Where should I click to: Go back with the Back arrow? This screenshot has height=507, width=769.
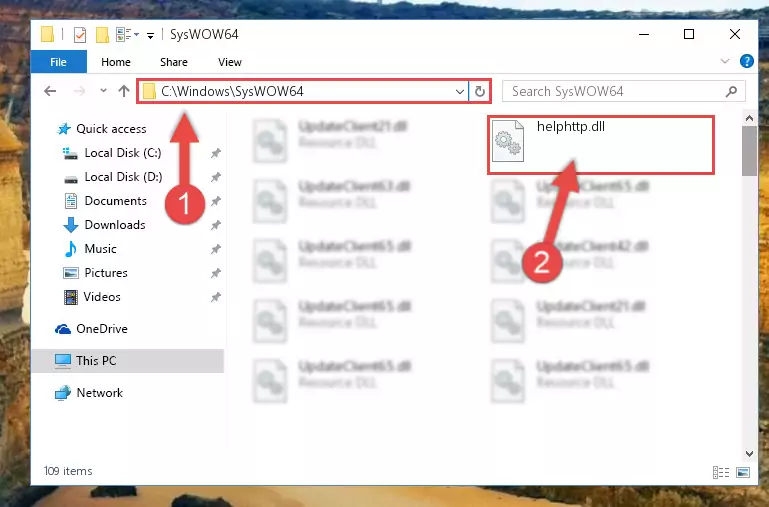pyautogui.click(x=50, y=91)
